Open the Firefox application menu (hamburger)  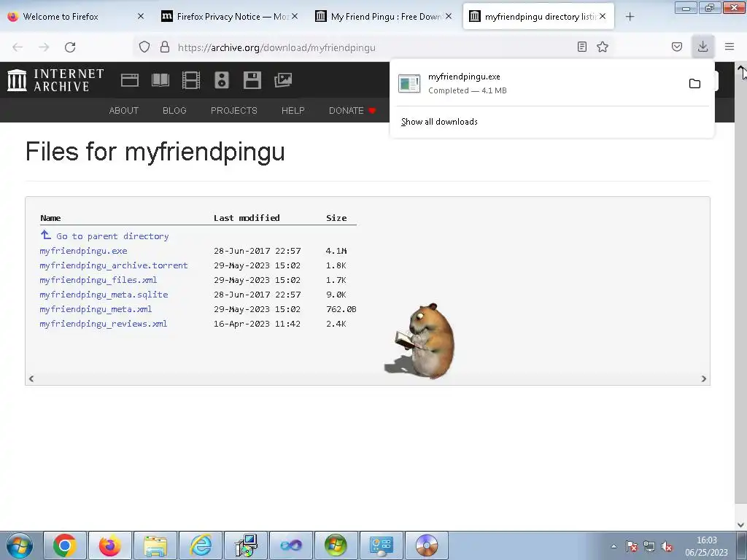coord(729,47)
